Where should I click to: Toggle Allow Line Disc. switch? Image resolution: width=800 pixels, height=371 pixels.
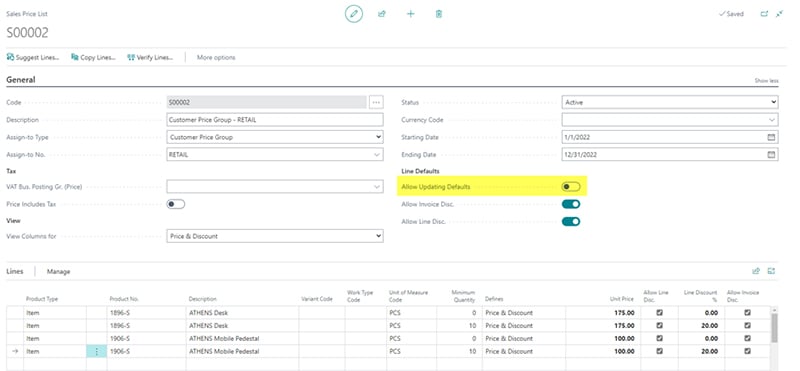(571, 221)
